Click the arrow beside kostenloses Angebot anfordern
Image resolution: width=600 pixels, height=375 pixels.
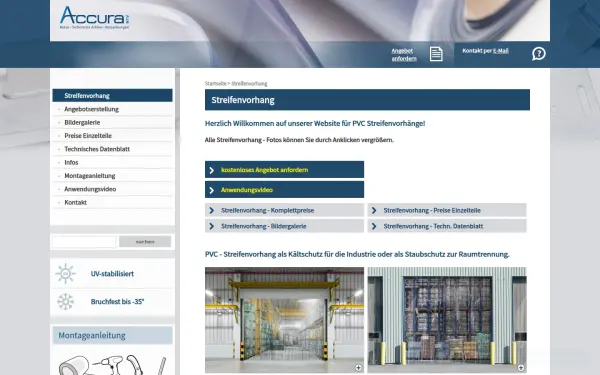(212, 170)
